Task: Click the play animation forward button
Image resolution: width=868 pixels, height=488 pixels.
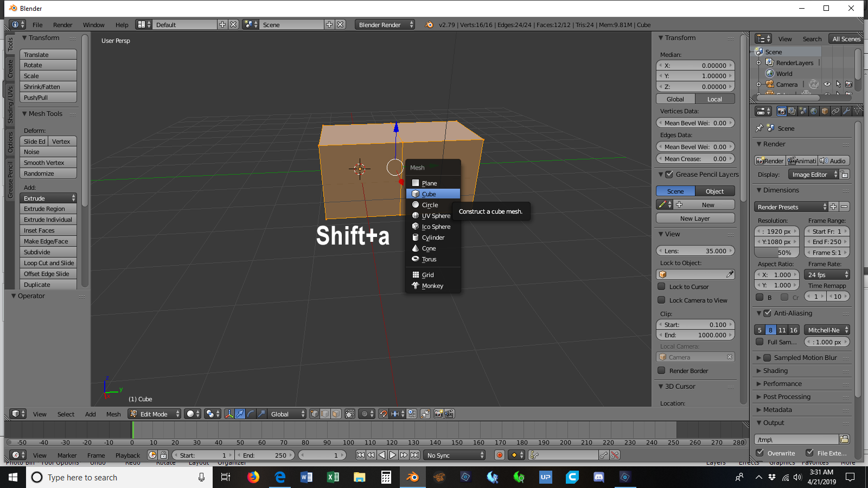Action: pyautogui.click(x=393, y=455)
